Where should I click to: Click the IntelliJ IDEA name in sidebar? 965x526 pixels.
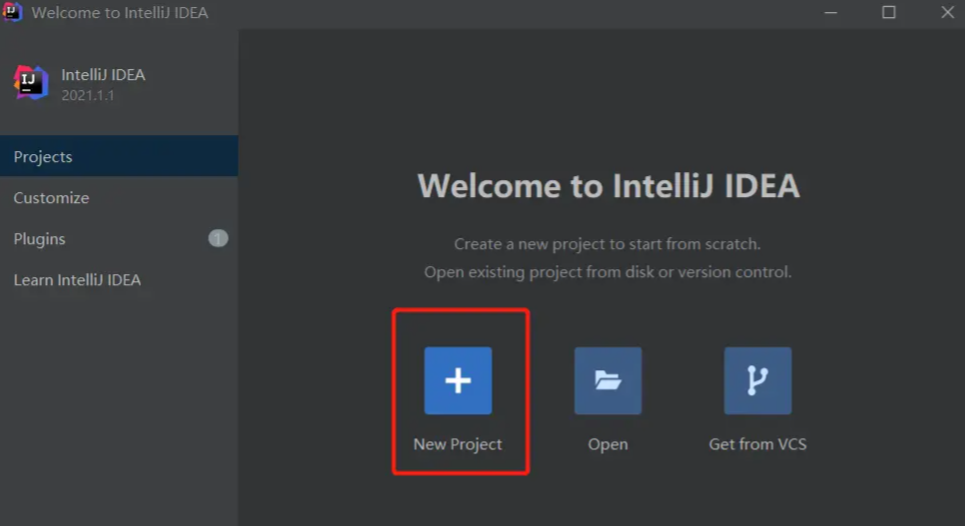(x=103, y=75)
